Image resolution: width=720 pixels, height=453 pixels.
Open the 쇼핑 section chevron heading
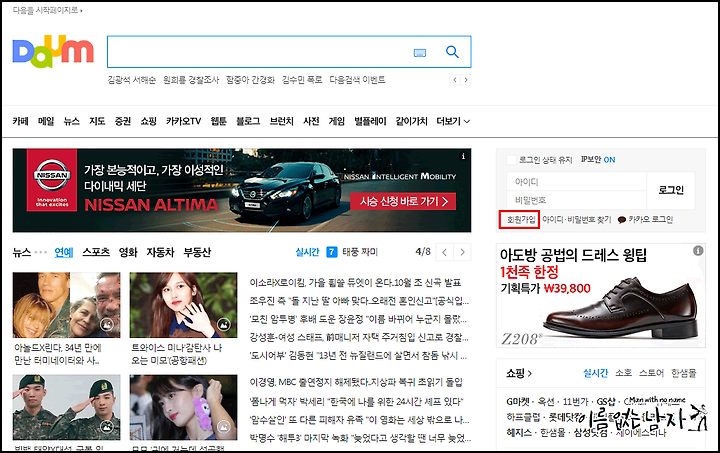(519, 373)
